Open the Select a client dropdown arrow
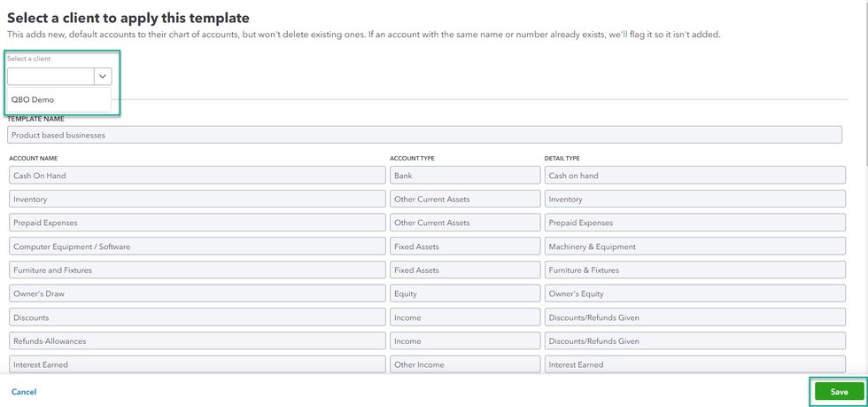This screenshot has width=868, height=407. click(x=103, y=77)
